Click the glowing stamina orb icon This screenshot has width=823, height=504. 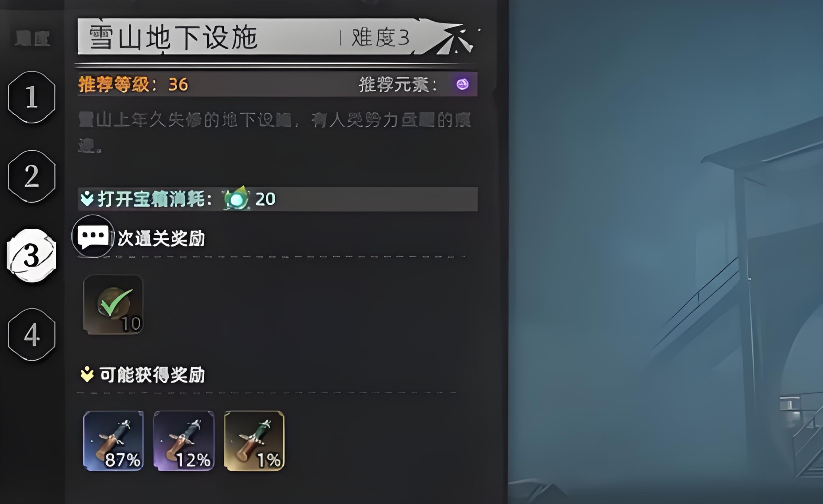tap(236, 198)
